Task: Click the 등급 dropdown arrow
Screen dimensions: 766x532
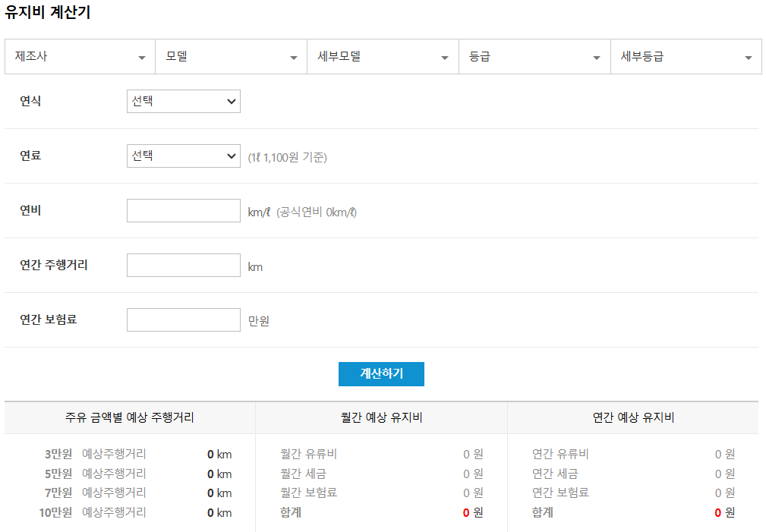Action: (597, 56)
